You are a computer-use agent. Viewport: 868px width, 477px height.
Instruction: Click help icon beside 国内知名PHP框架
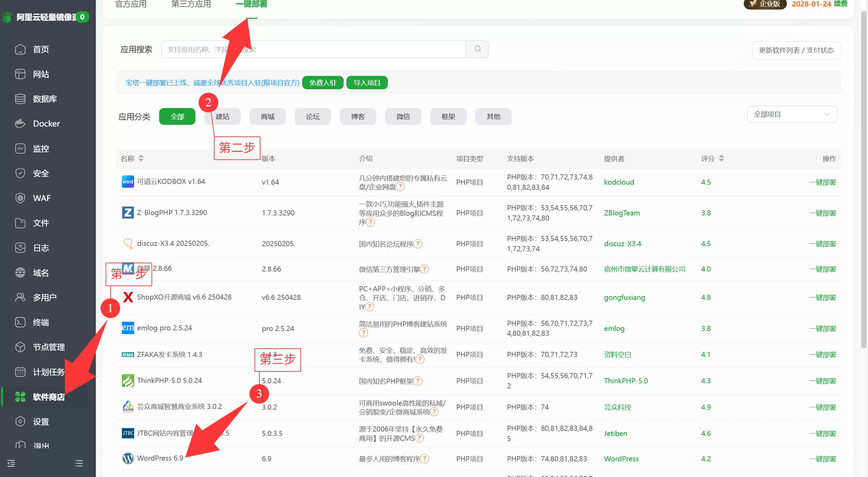[418, 381]
